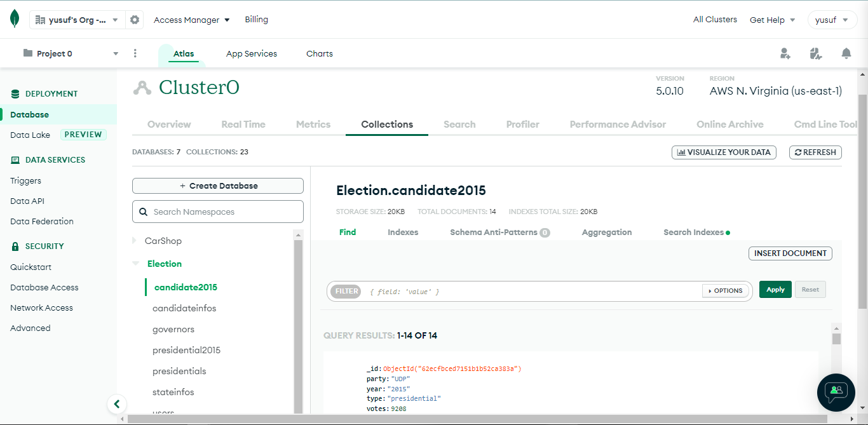Open organization settings gear icon
This screenshot has width=868, height=425.
[x=135, y=20]
